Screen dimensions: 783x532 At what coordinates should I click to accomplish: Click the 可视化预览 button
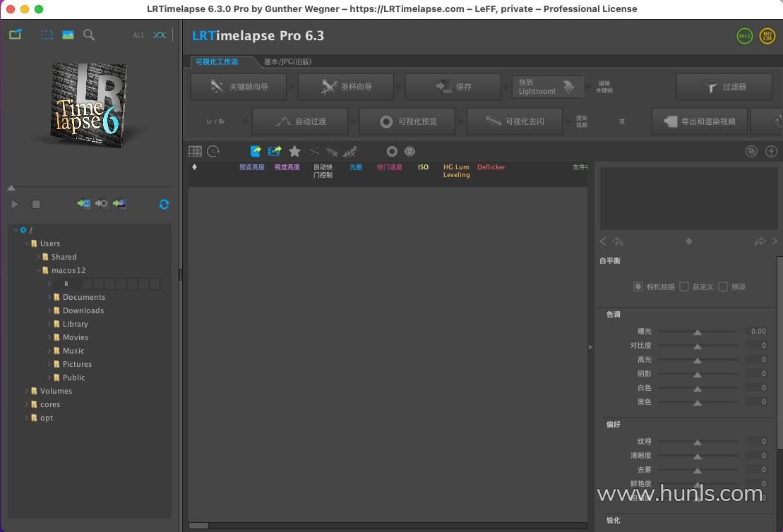pyautogui.click(x=407, y=121)
